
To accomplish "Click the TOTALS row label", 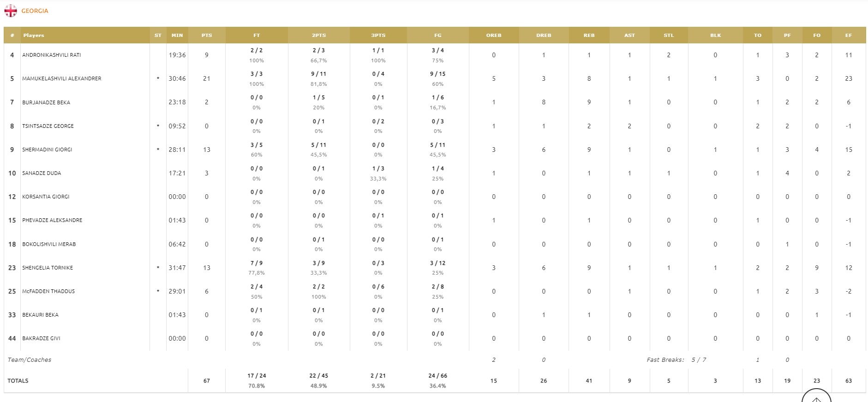I will [18, 381].
